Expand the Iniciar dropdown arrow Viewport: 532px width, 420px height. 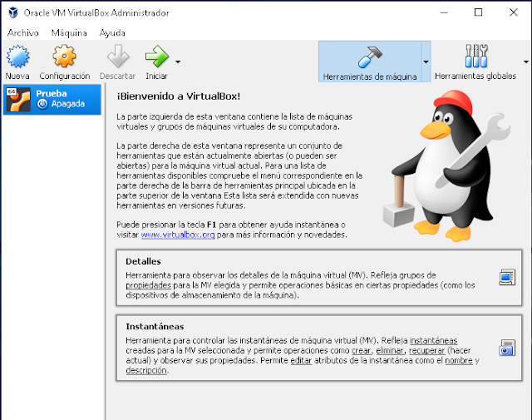pyautogui.click(x=178, y=62)
